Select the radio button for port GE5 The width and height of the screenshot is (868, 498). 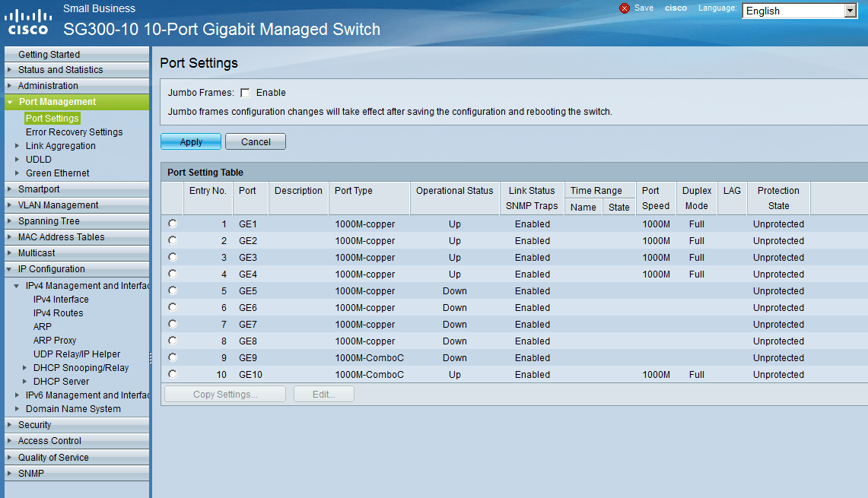(173, 290)
